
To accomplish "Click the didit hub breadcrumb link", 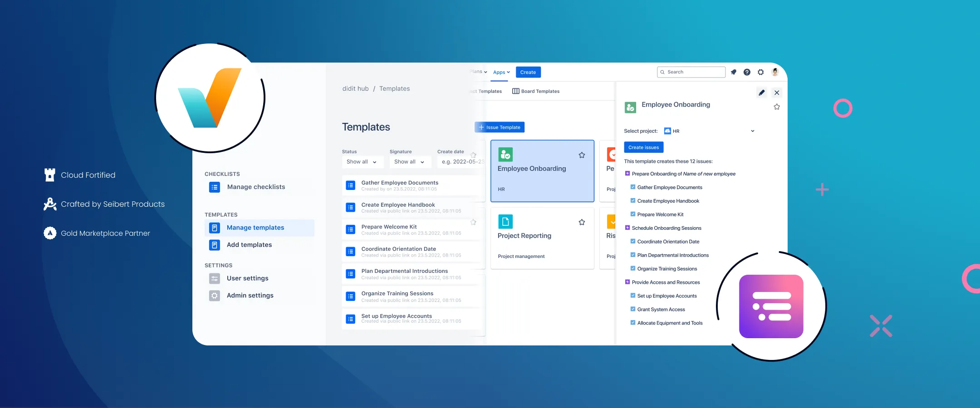I will click(x=356, y=89).
